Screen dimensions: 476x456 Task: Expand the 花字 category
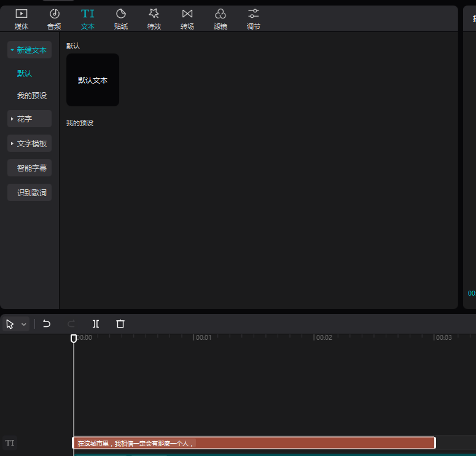[29, 119]
